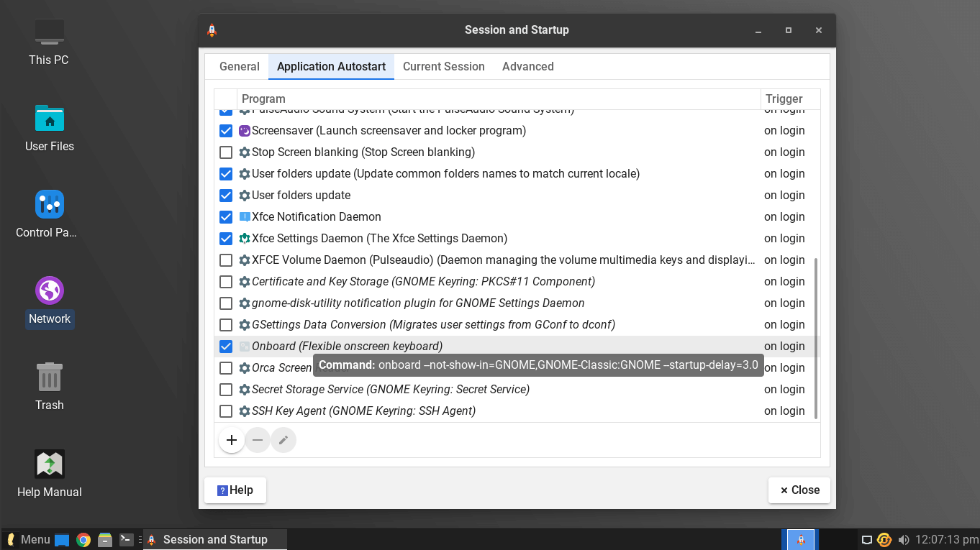The image size is (980, 550).
Task: Click the remove entry minus button
Action: pos(258,440)
